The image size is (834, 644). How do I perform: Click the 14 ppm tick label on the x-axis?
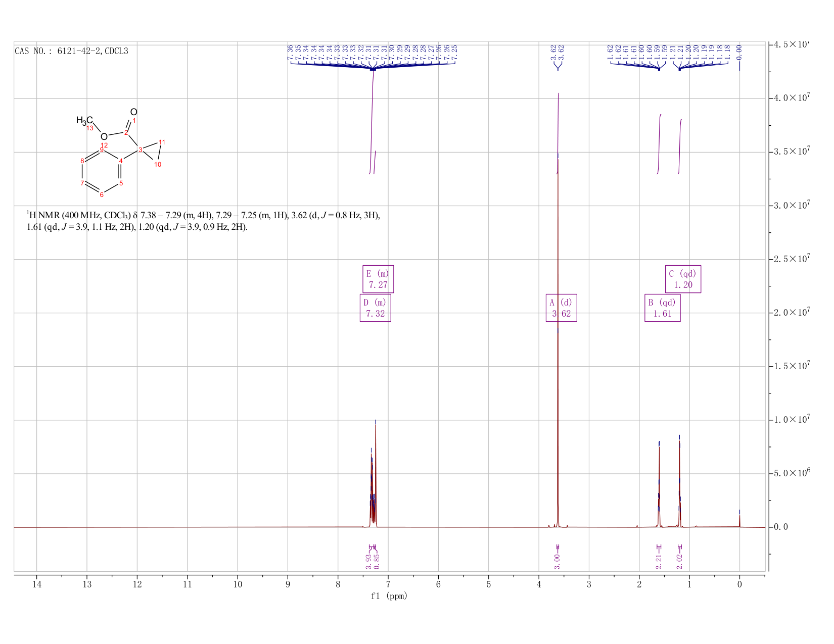37,584
